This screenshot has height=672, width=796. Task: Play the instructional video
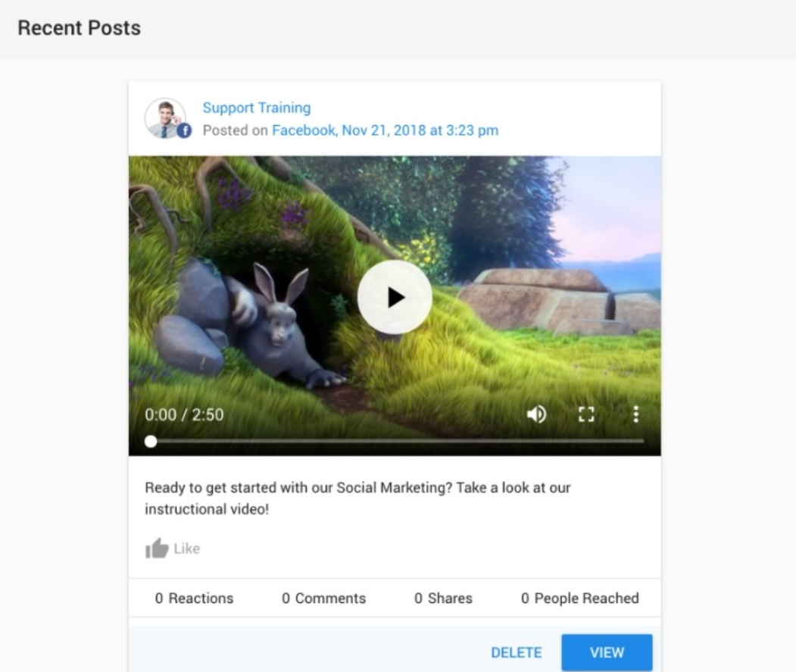tap(395, 298)
